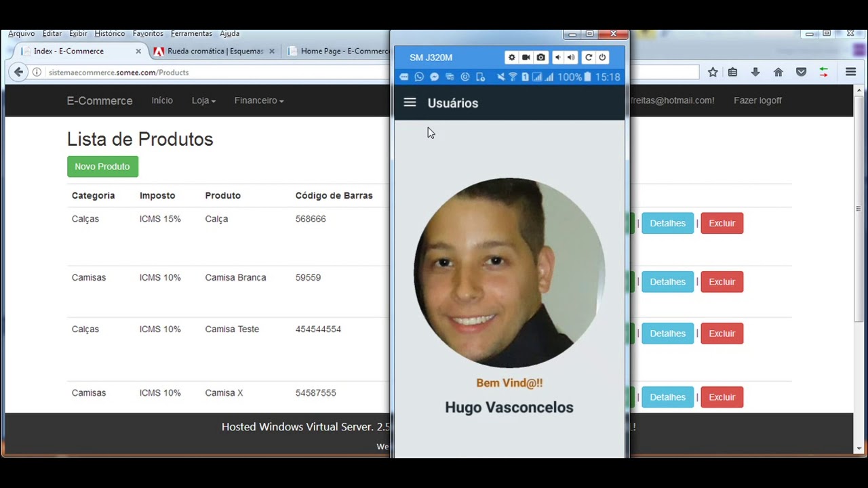Switch to the Index - E-Commerce tab
Screen dimensions: 868x488
click(x=77, y=51)
